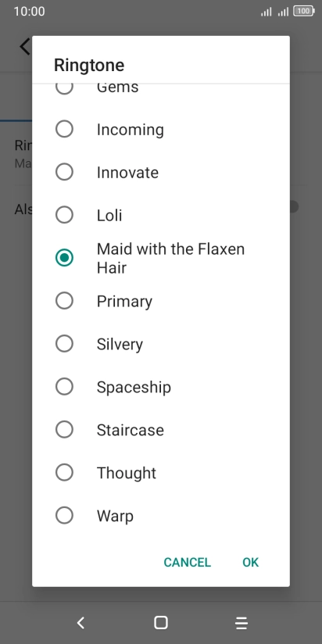Tap the Ringtone dialog title
The height and width of the screenshot is (644, 322).
click(x=89, y=66)
